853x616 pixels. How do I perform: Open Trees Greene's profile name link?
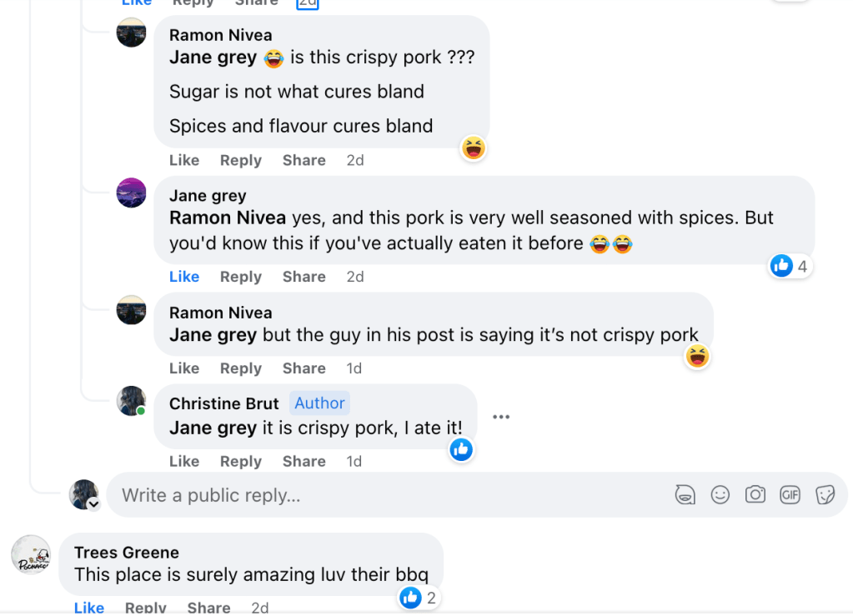127,552
